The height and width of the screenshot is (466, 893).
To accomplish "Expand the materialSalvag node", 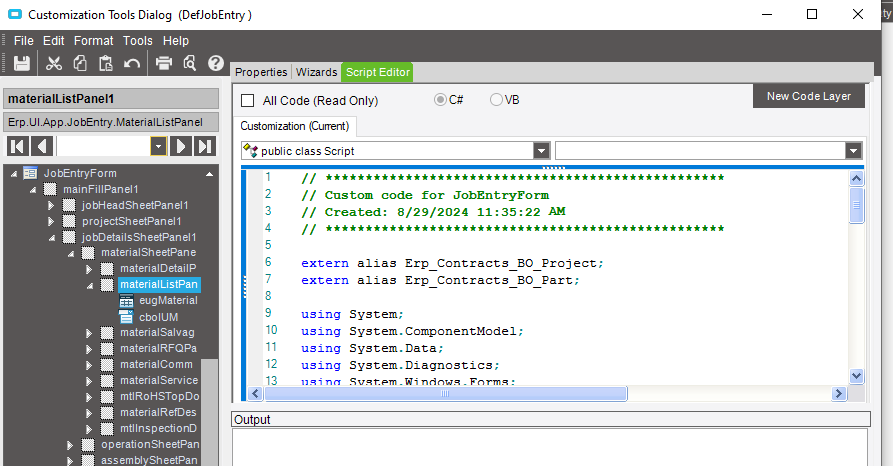I will [89, 333].
